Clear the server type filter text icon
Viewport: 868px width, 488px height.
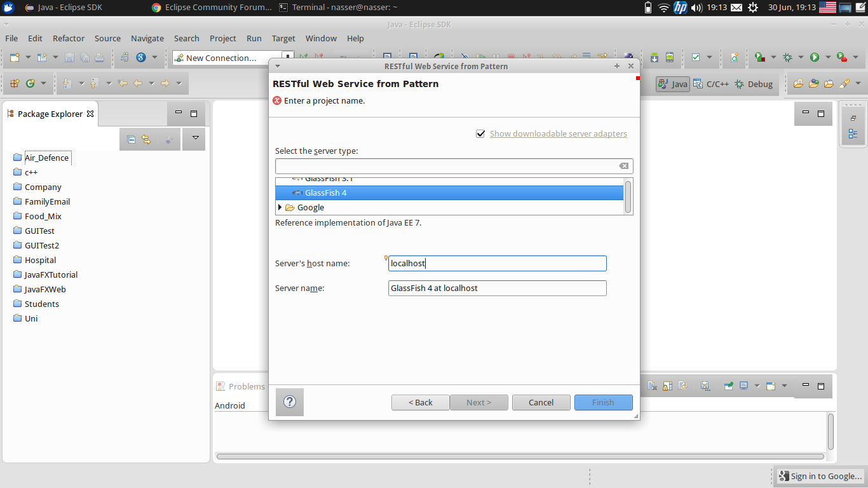click(624, 166)
